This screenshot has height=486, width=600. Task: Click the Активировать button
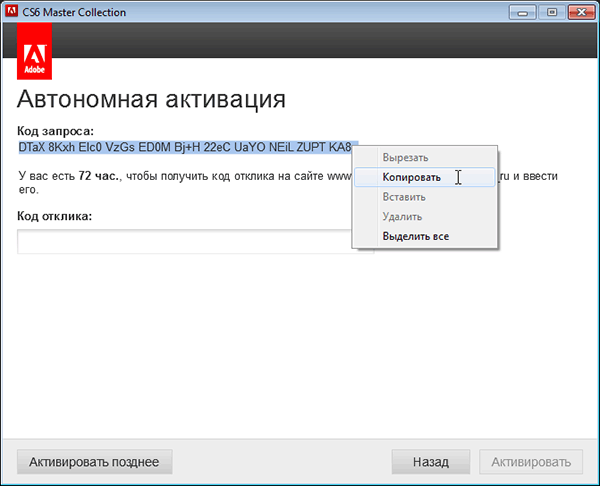pos(531,462)
